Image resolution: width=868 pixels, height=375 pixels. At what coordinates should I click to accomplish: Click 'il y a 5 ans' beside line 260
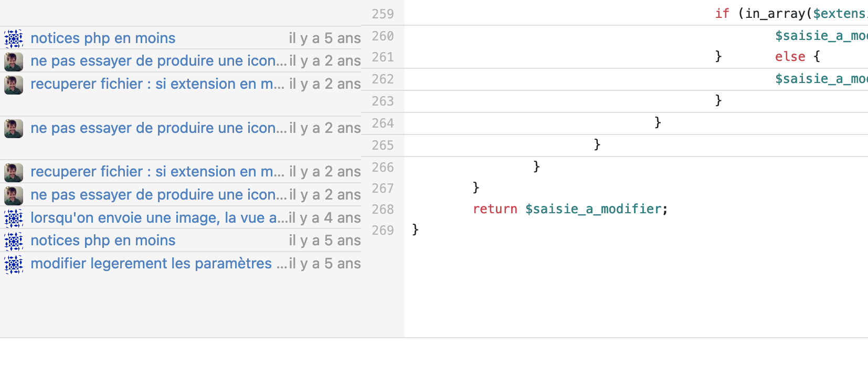pos(325,38)
